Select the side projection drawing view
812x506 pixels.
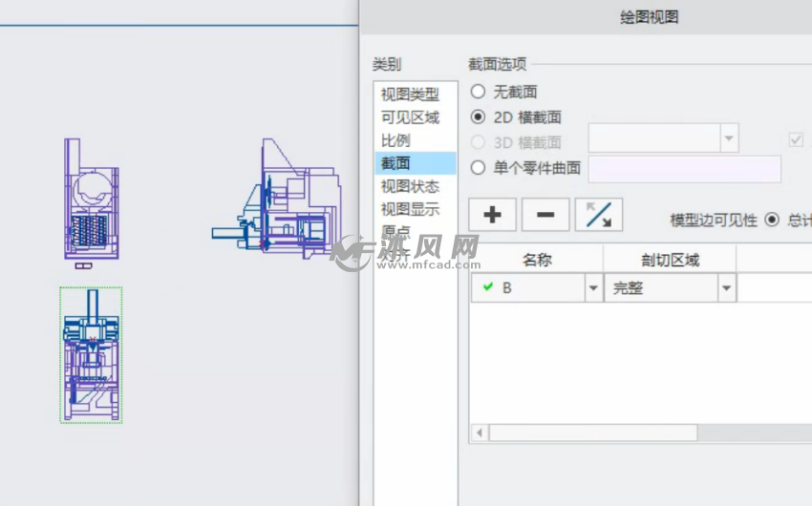pos(277,200)
